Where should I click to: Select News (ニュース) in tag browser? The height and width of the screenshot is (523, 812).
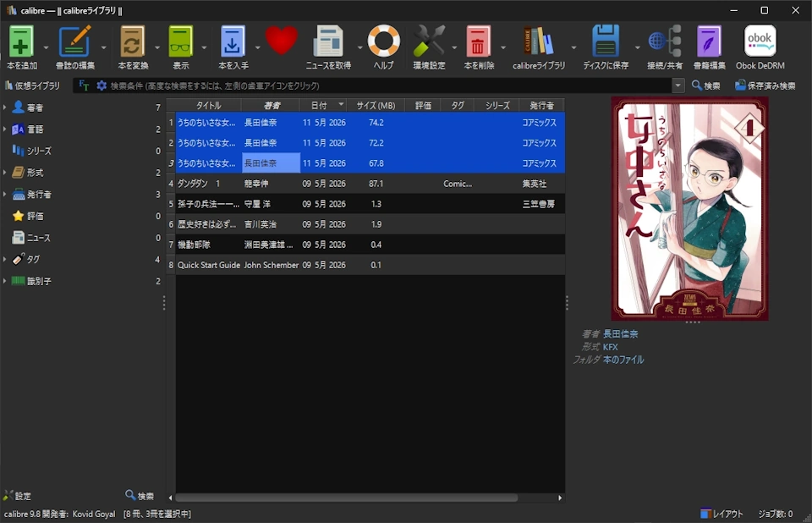pos(38,238)
